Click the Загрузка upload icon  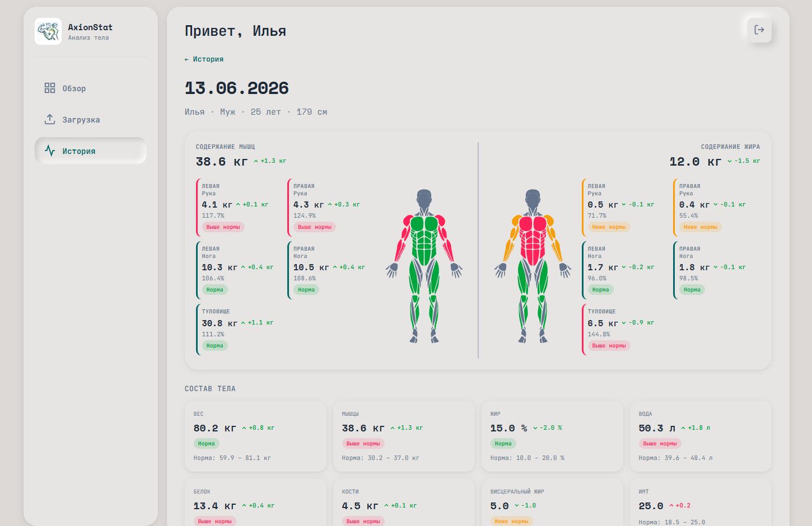coord(50,119)
